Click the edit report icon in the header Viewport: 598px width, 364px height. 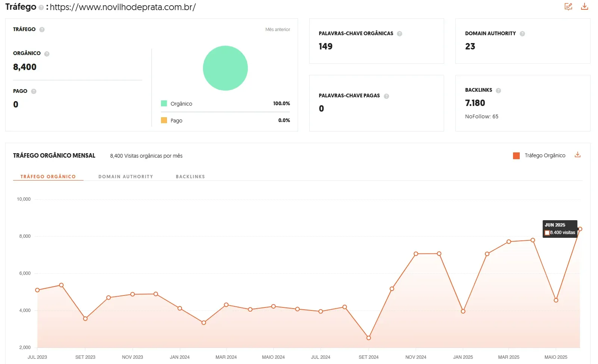[568, 6]
